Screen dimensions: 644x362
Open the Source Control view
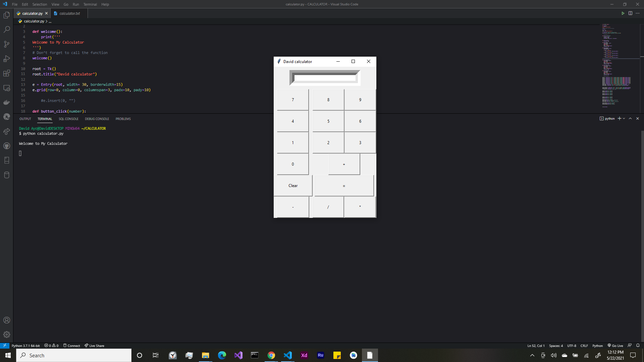6,44
